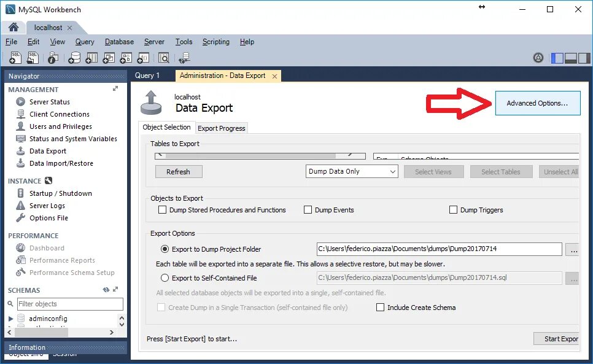The image size is (593, 364).
Task: Close the localhost connection tab
Action: point(69,28)
